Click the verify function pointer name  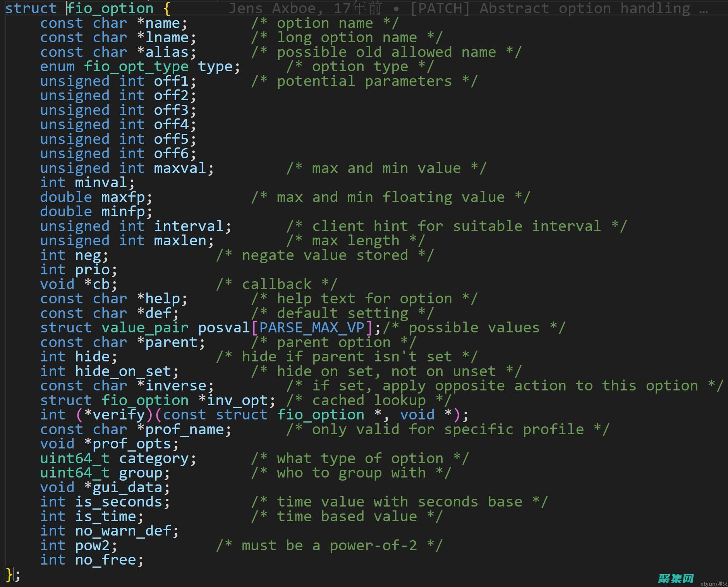click(x=118, y=415)
